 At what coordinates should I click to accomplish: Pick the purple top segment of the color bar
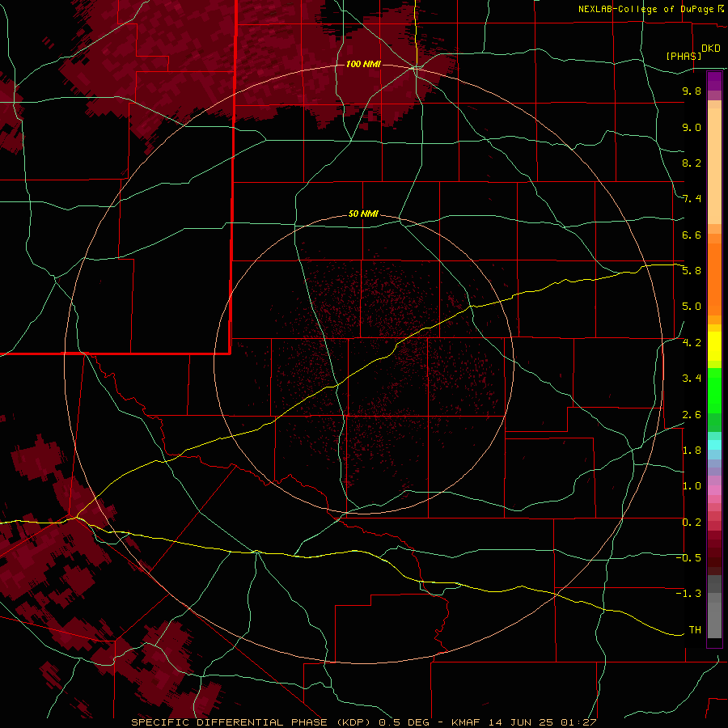click(714, 81)
